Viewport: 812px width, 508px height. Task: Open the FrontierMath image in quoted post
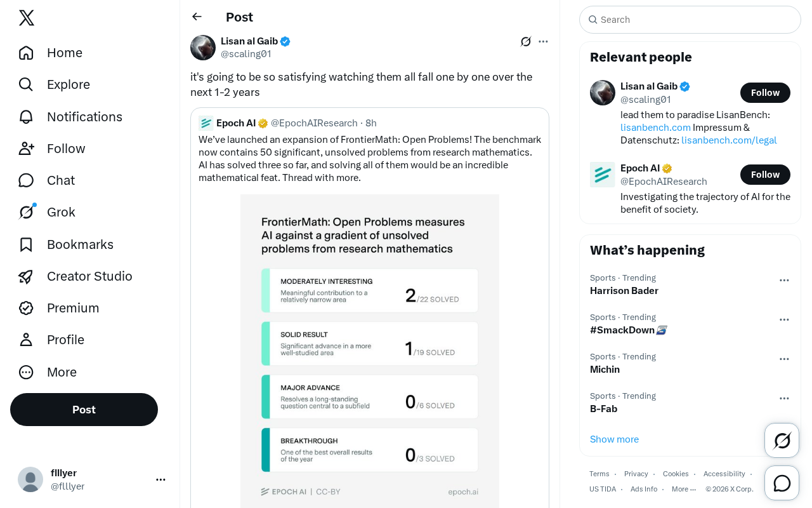point(370,351)
